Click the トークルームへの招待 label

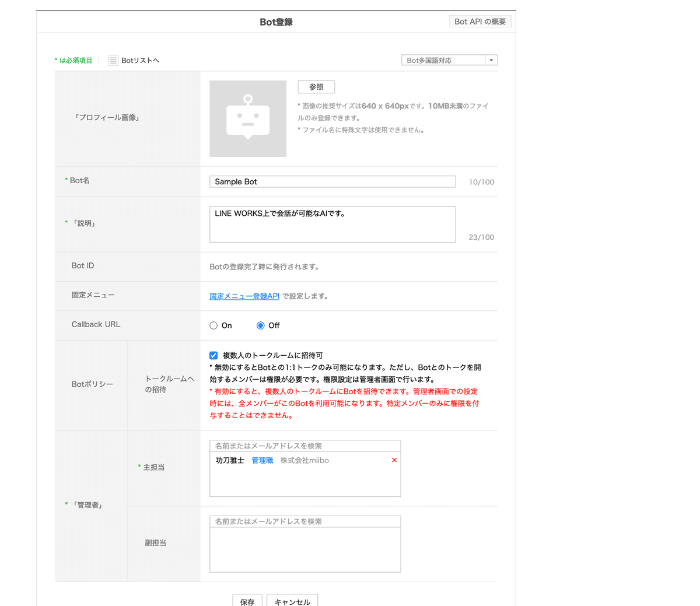[x=169, y=384]
